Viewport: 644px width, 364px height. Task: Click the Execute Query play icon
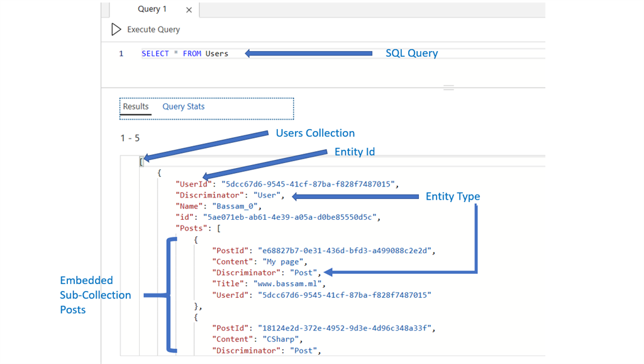click(x=116, y=29)
